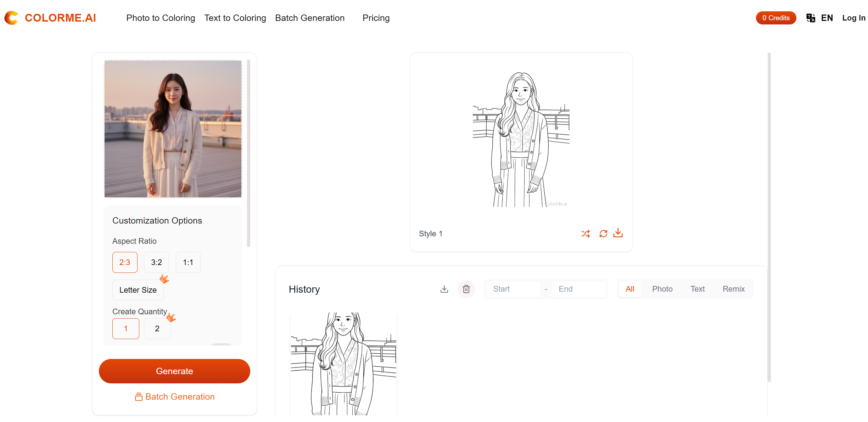This screenshot has height=422, width=868.
Task: Click the delete trash icon in History
Action: point(466,289)
